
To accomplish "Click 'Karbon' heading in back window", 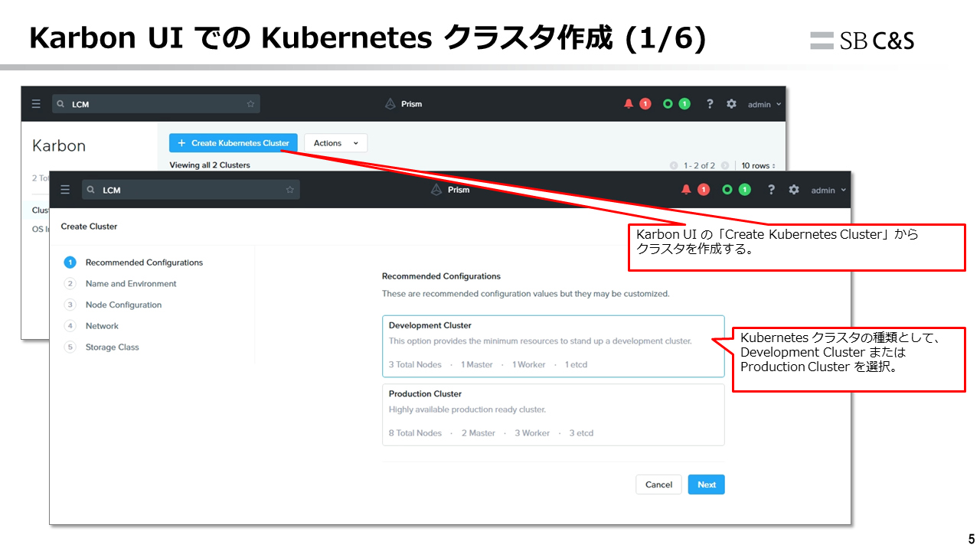I will [59, 145].
